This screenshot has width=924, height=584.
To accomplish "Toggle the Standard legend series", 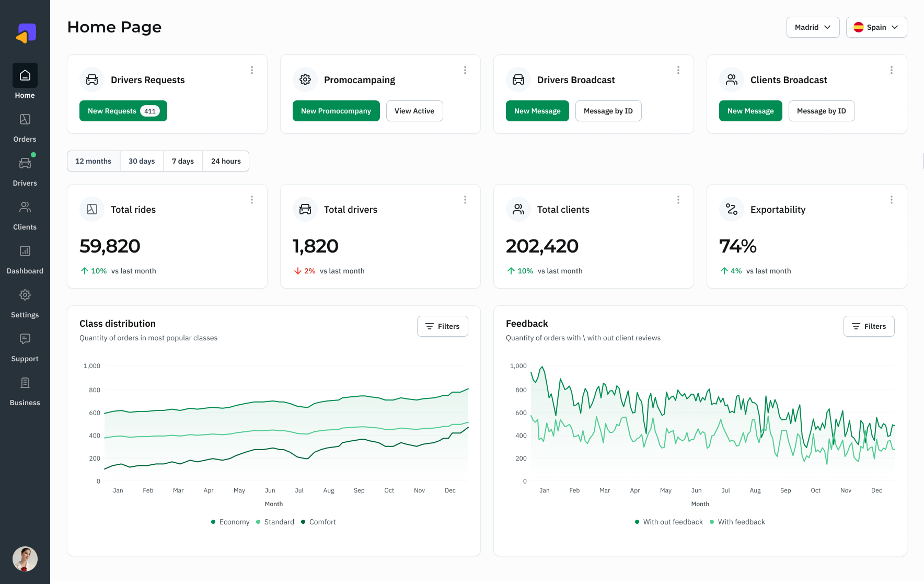I will pos(275,522).
